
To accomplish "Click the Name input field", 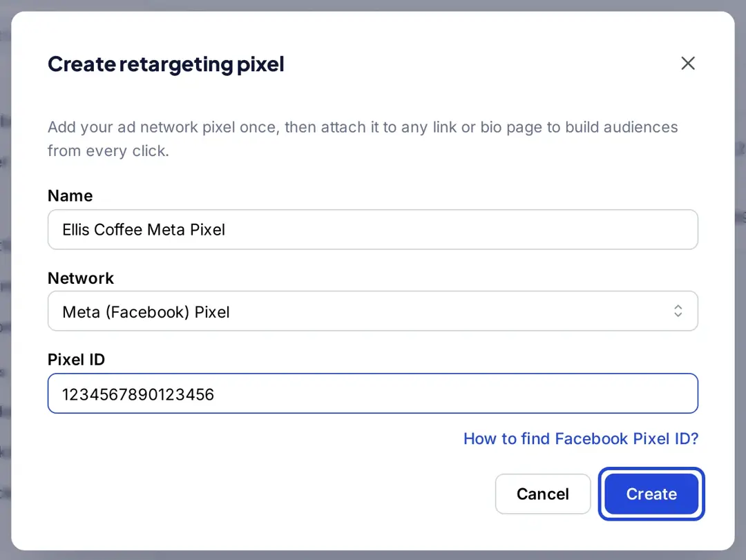I will point(372,229).
